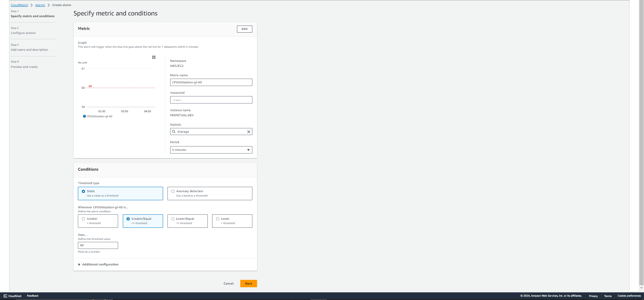Click the PERPETUAL-DEV instance name text

click(x=182, y=115)
